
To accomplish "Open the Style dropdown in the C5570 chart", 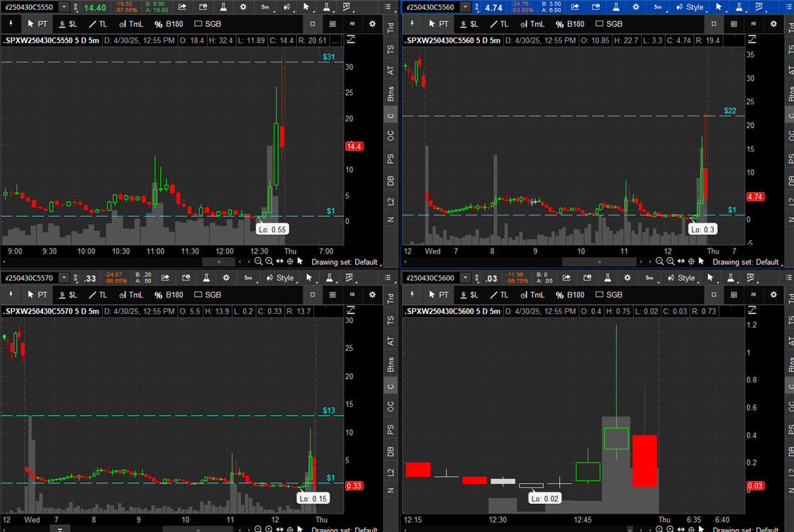I will pos(280,278).
